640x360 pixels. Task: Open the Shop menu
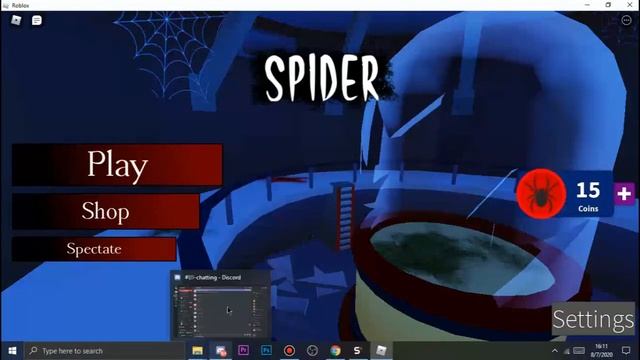pyautogui.click(x=106, y=211)
